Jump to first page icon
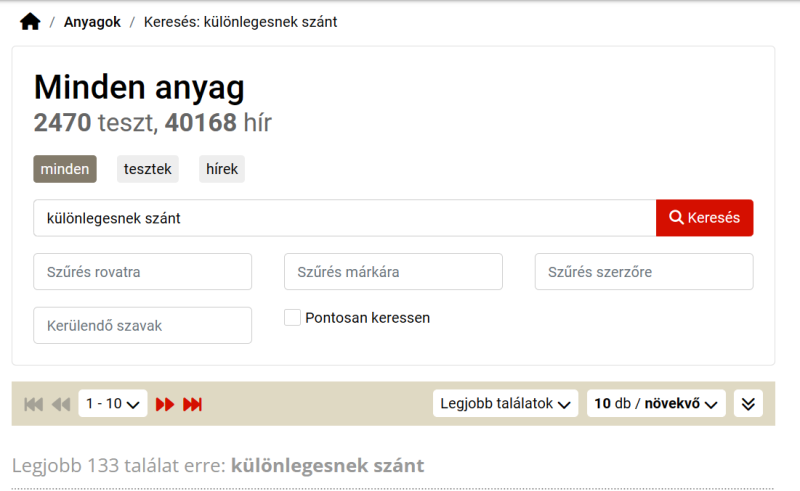Image resolution: width=800 pixels, height=491 pixels. click(34, 404)
